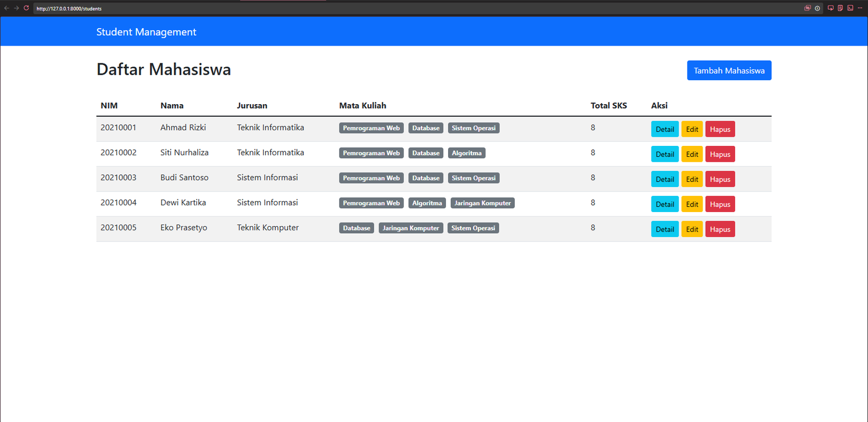Select NIM cell 20210002
This screenshot has width=868, height=422.
pyautogui.click(x=118, y=152)
